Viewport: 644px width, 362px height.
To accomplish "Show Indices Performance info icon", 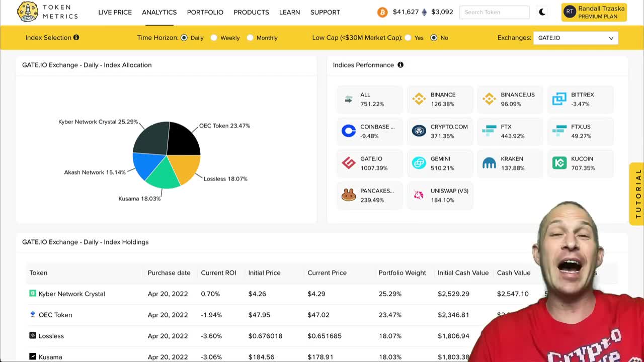I will coord(400,65).
